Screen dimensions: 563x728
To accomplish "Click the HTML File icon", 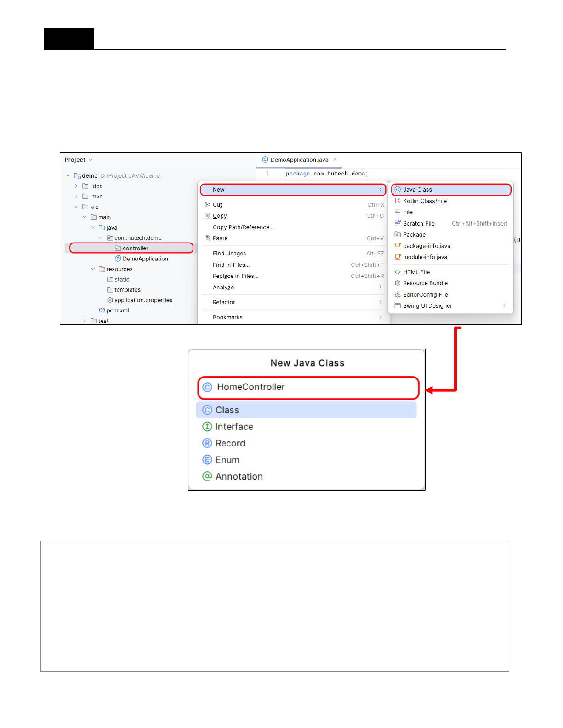I will (398, 272).
